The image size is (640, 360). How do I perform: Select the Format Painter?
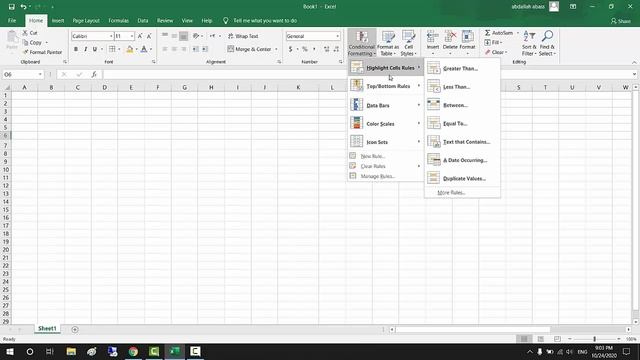(x=43, y=52)
